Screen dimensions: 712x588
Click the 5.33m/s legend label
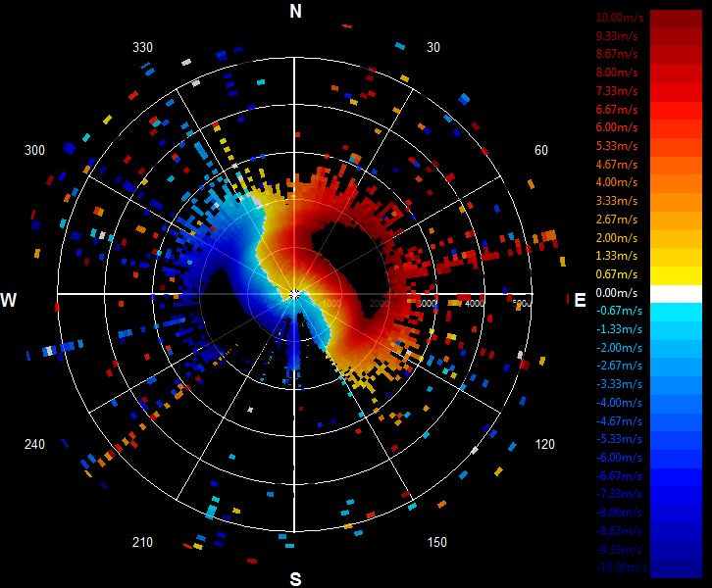[x=617, y=146]
